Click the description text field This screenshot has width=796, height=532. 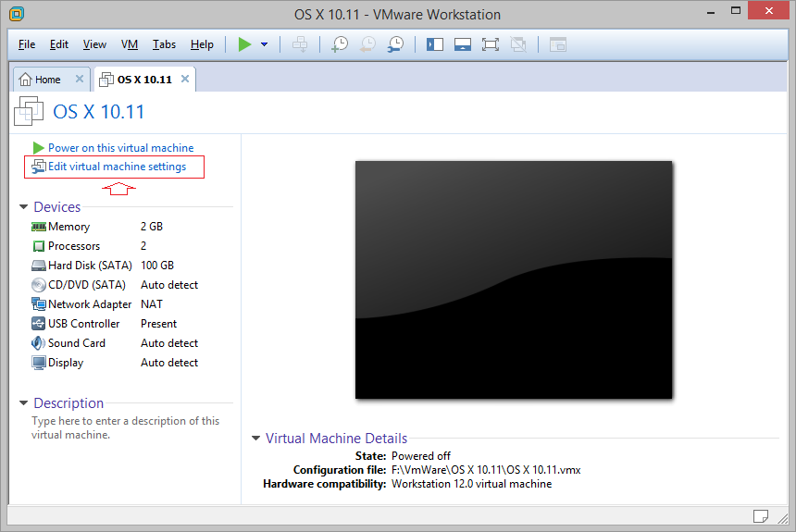click(125, 428)
